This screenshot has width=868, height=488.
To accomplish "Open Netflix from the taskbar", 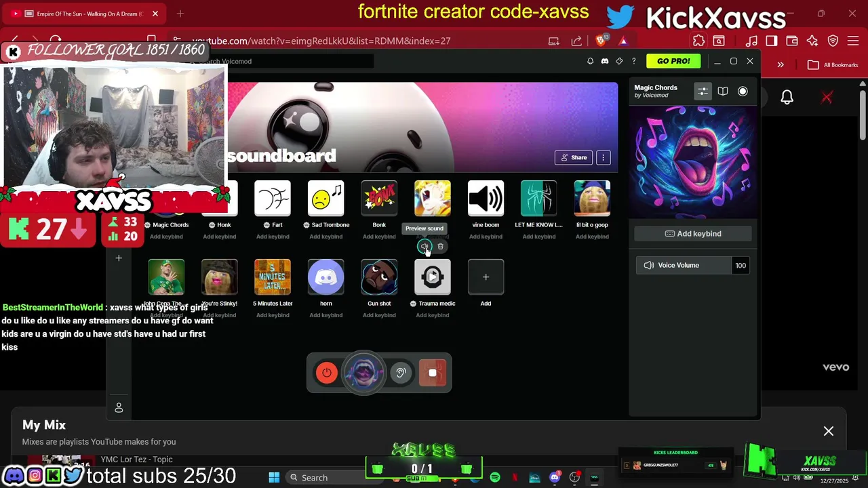I will tap(515, 478).
